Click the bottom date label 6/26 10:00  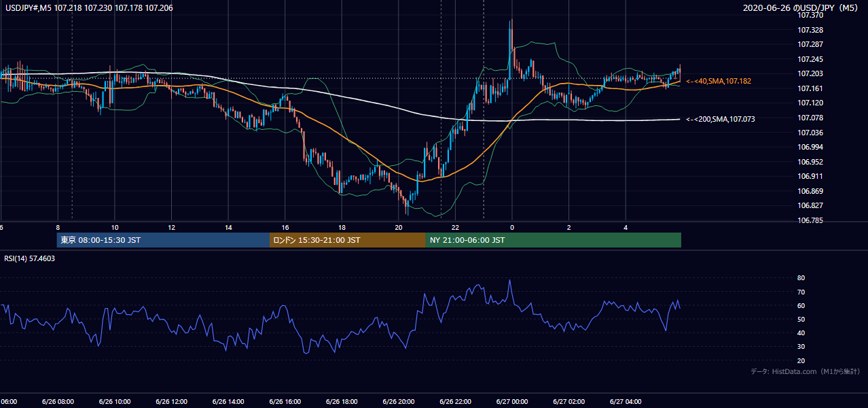115,402
